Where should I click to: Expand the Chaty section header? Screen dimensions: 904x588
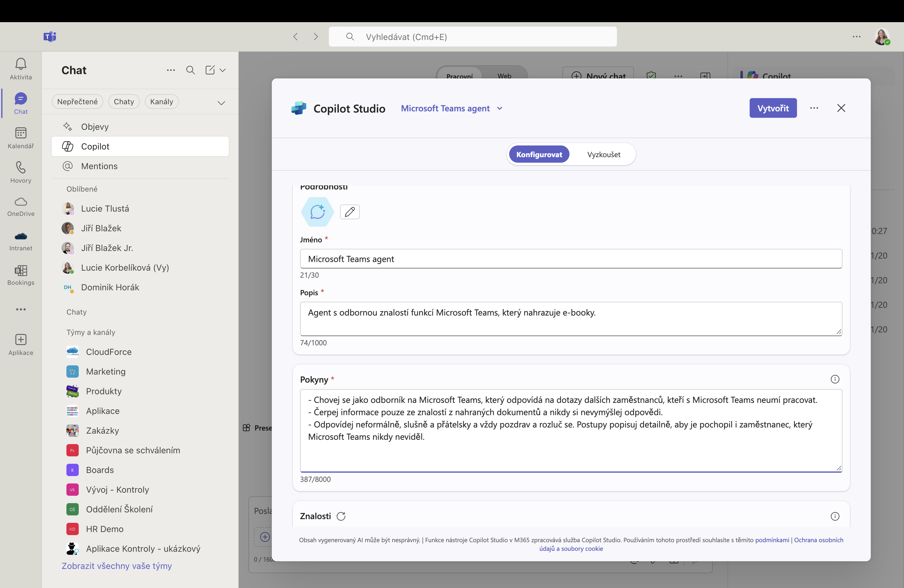tap(76, 312)
